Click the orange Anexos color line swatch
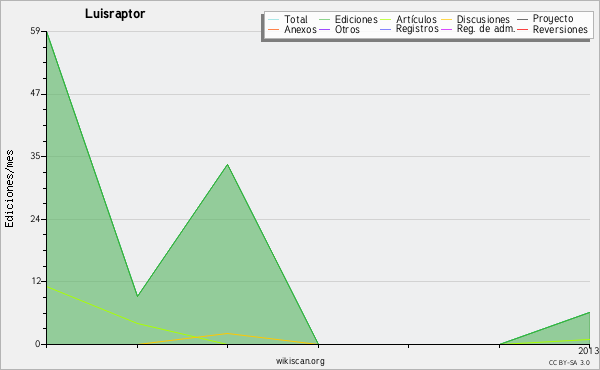 [274, 29]
